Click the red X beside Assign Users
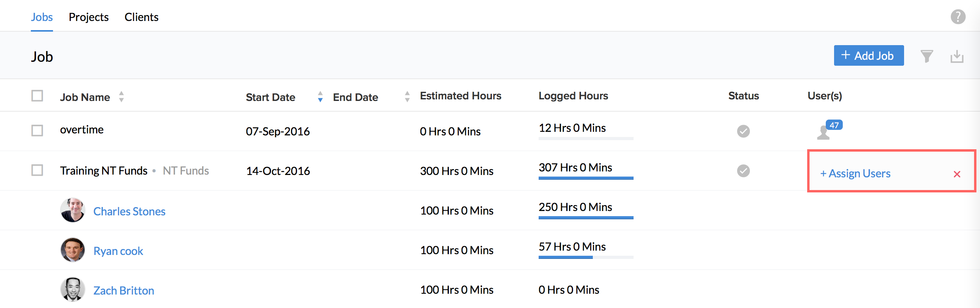The height and width of the screenshot is (308, 980). pos(957,174)
